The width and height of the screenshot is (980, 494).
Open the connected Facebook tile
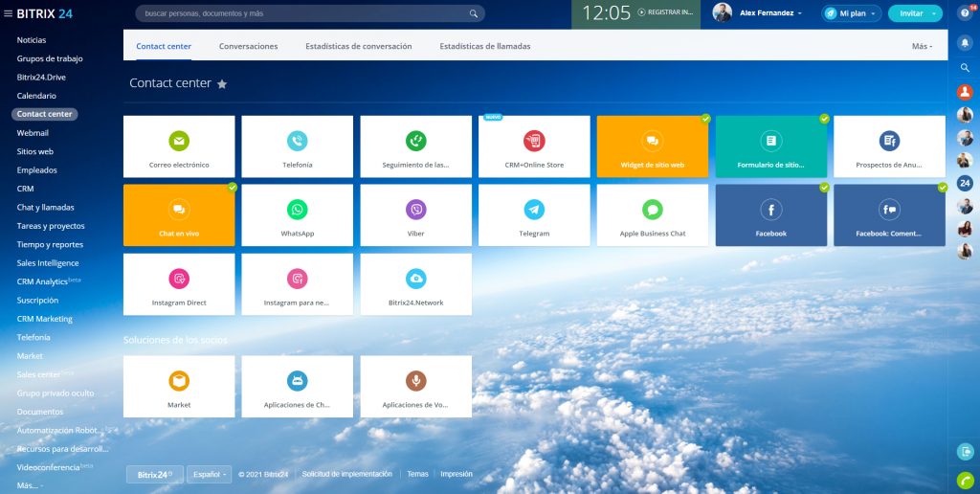771,215
